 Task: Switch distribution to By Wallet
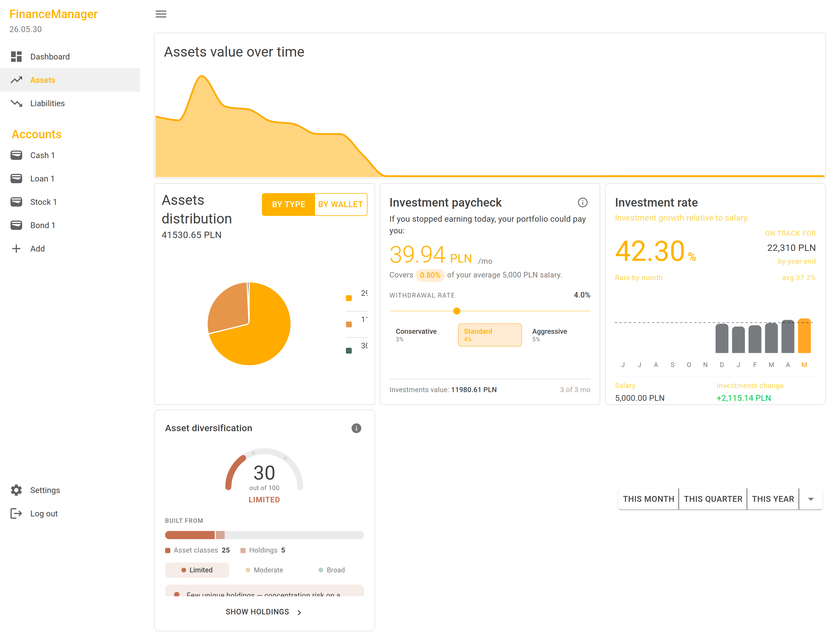(341, 205)
